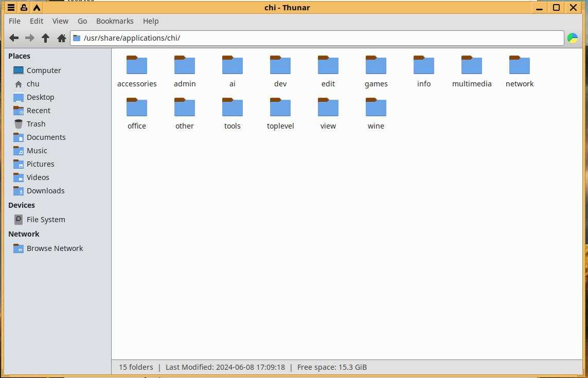Viewport: 588px width, 378px height.
Task: Select the info folder
Action: coord(424,65)
